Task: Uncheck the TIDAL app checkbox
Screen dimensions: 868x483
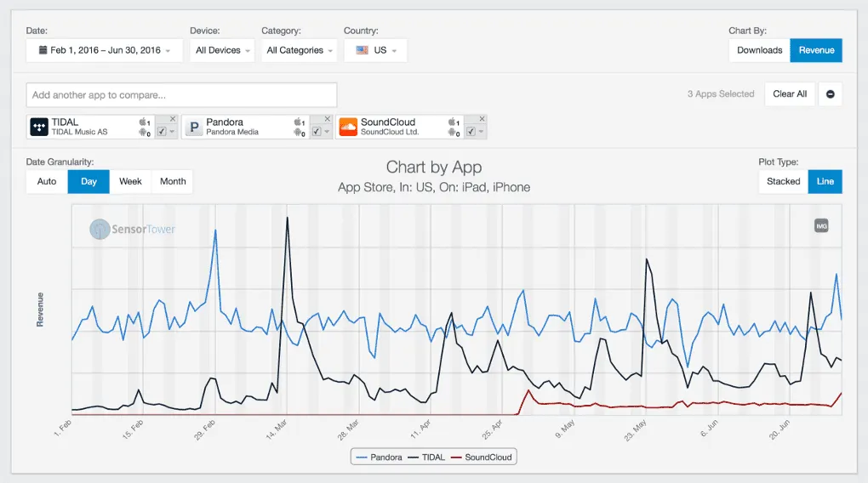Action: 162,132
